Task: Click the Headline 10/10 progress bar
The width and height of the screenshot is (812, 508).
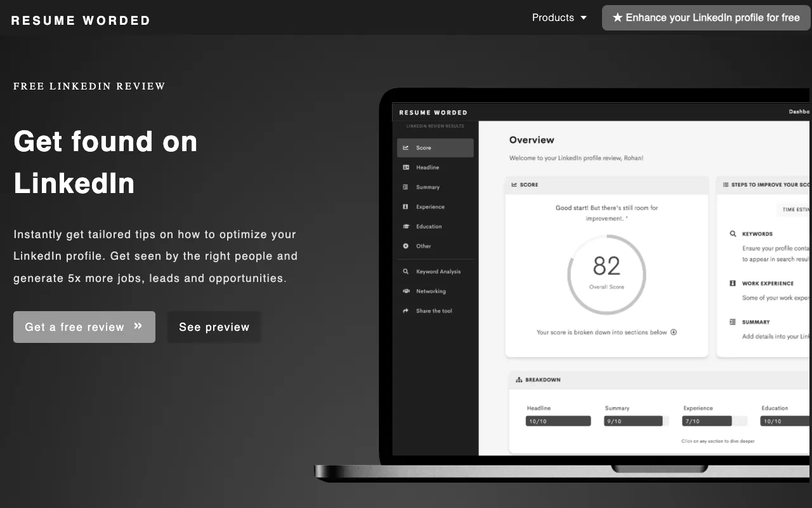Action: (558, 421)
